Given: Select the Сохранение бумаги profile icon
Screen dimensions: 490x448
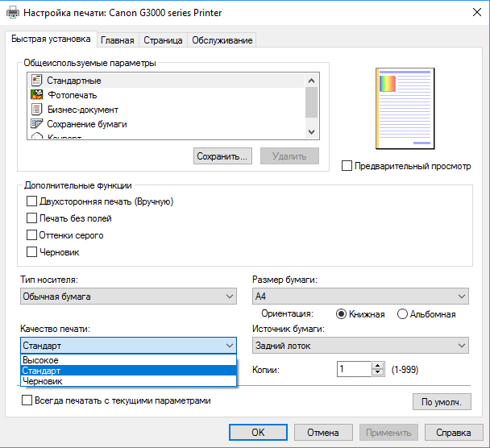Looking at the screenshot, I should pyautogui.click(x=36, y=124).
